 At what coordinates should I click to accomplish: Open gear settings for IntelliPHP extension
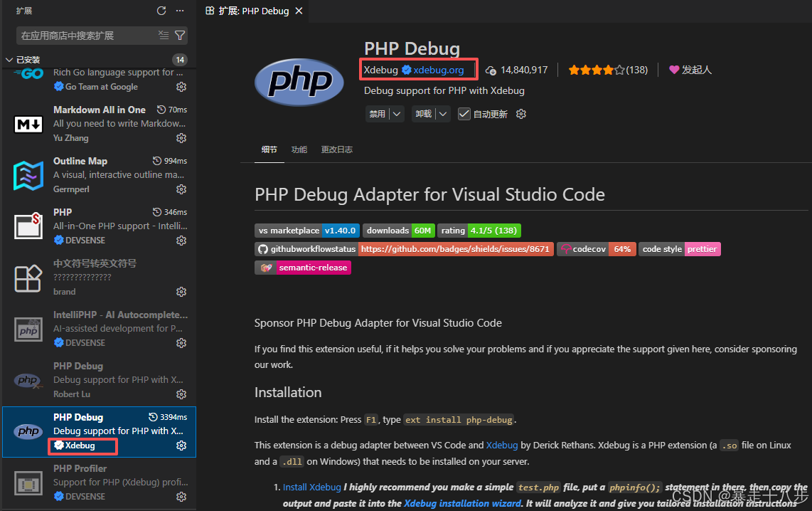[181, 343]
